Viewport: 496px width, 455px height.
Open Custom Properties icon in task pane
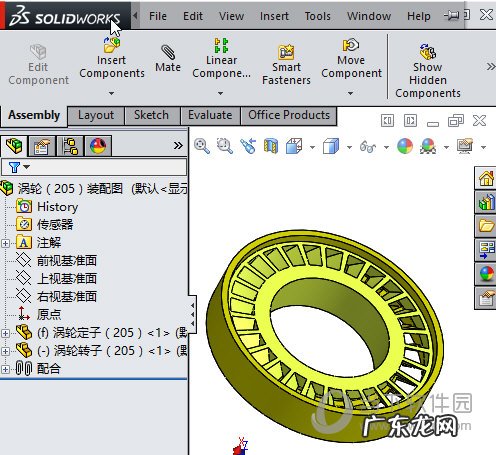(486, 298)
